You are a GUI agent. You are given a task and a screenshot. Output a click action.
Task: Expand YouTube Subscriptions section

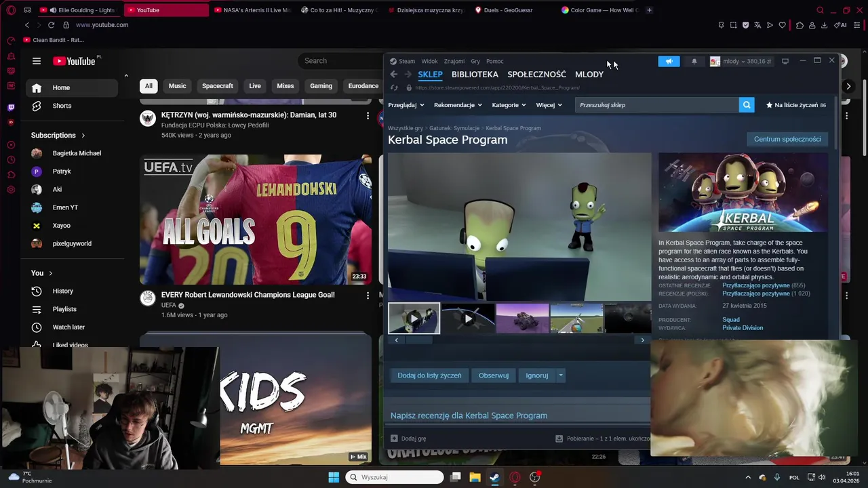pos(58,136)
